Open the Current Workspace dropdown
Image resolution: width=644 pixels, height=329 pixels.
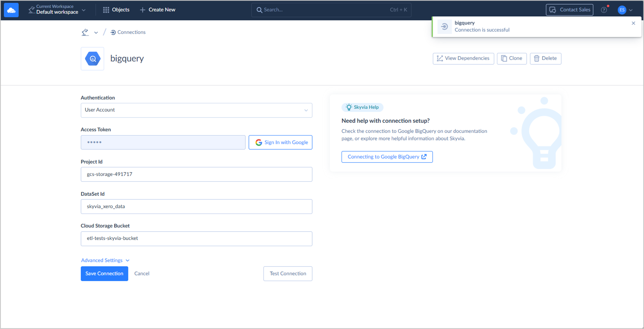tap(57, 10)
